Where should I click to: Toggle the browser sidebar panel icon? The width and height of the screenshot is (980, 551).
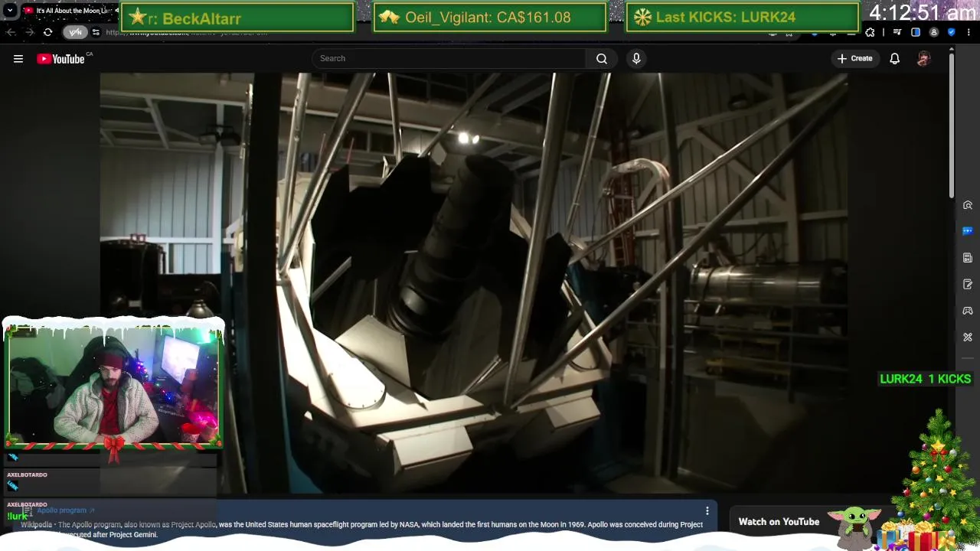916,32
